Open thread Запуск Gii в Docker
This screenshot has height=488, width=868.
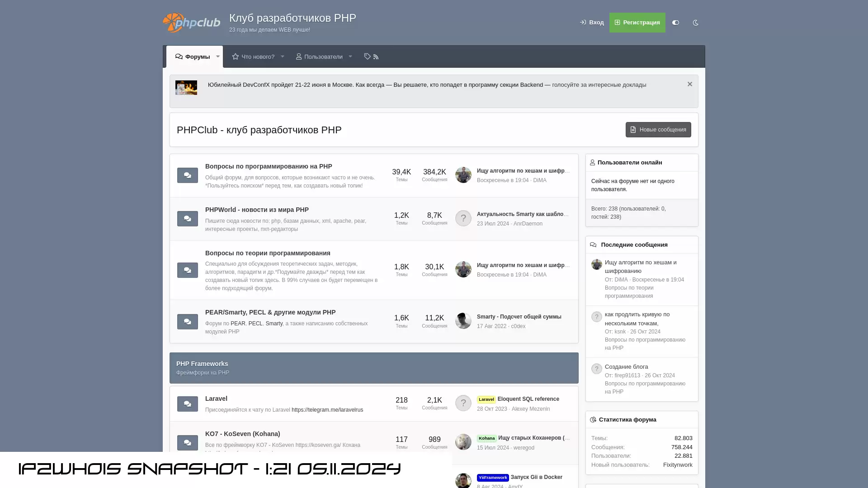pyautogui.click(x=537, y=477)
